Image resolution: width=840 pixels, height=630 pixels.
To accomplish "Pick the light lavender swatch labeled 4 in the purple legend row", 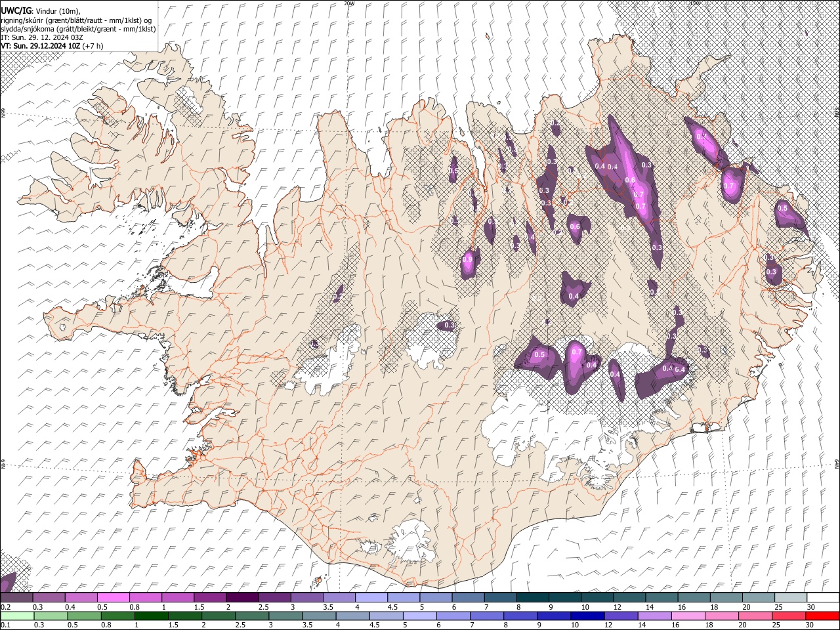I will (371, 598).
